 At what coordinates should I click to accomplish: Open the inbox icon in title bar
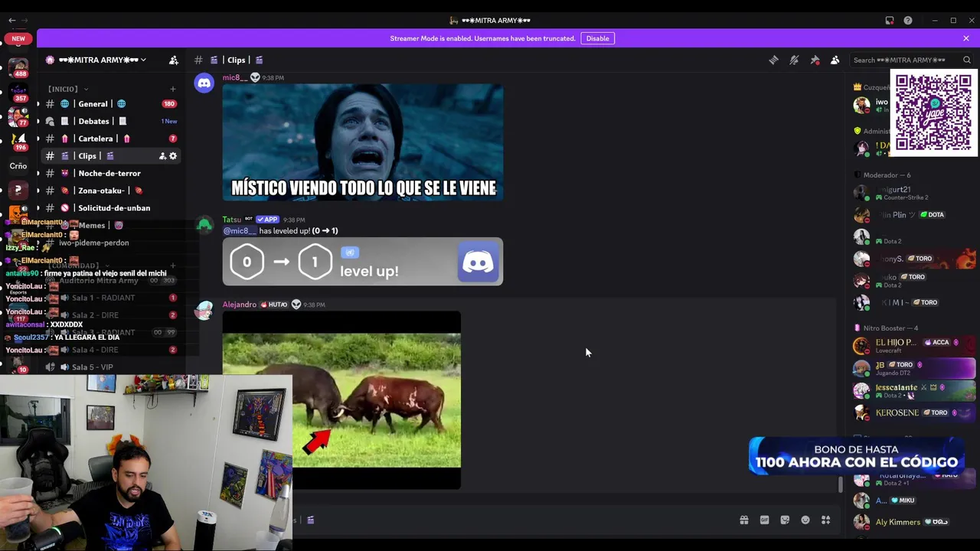tap(890, 21)
